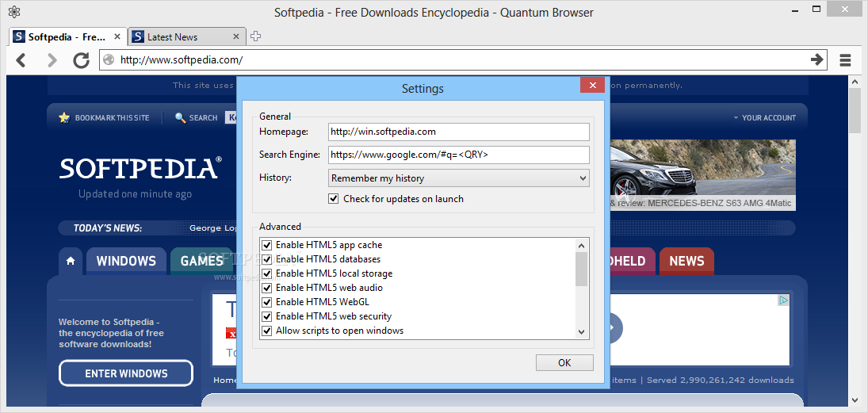Click scroll down arrow in Advanced list
Image resolution: width=868 pixels, height=413 pixels.
point(581,331)
